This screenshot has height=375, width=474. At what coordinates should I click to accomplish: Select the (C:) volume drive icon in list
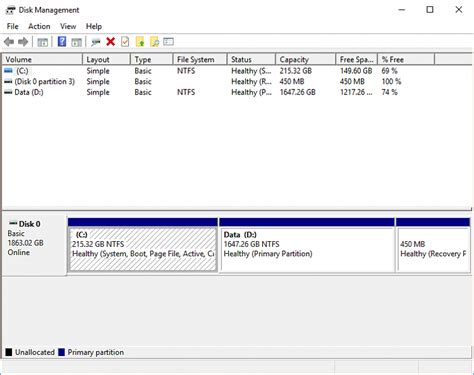click(x=8, y=71)
